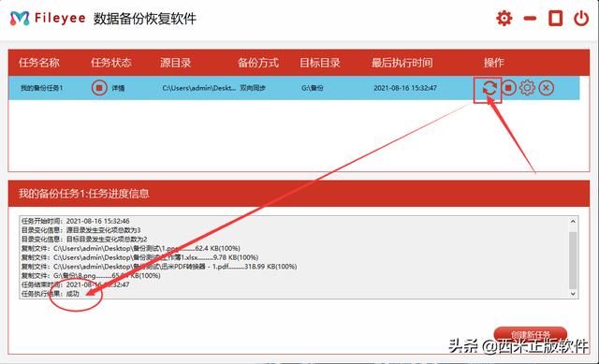Click the 任务名称 column header
The image size is (599, 364).
pyautogui.click(x=39, y=63)
